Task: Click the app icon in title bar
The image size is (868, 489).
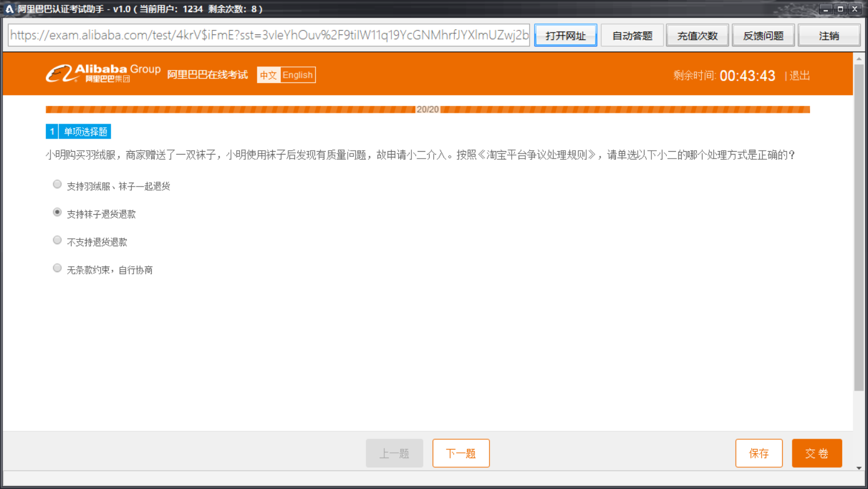Action: tap(9, 9)
